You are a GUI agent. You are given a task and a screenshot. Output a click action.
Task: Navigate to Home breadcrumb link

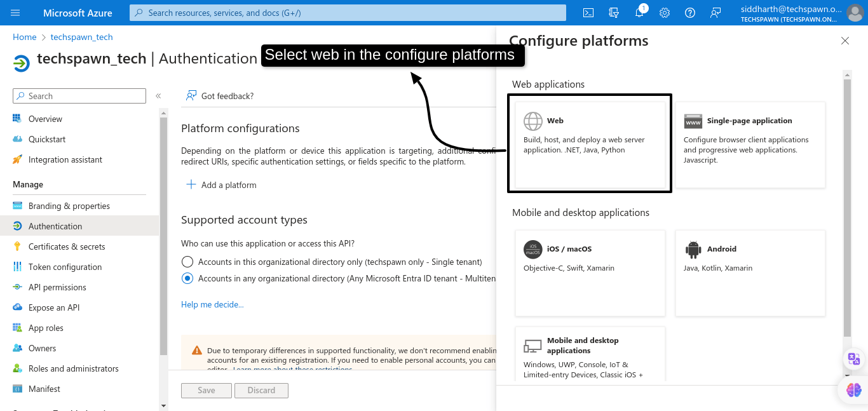(24, 37)
